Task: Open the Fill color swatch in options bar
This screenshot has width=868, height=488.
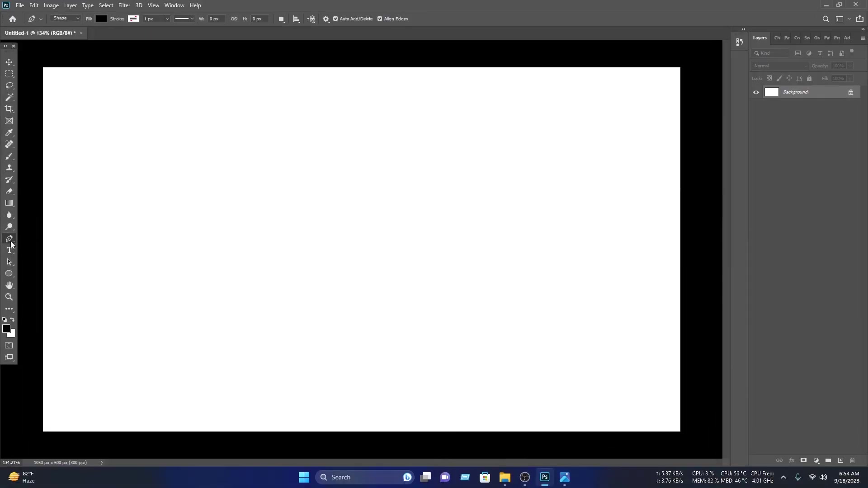Action: click(101, 19)
